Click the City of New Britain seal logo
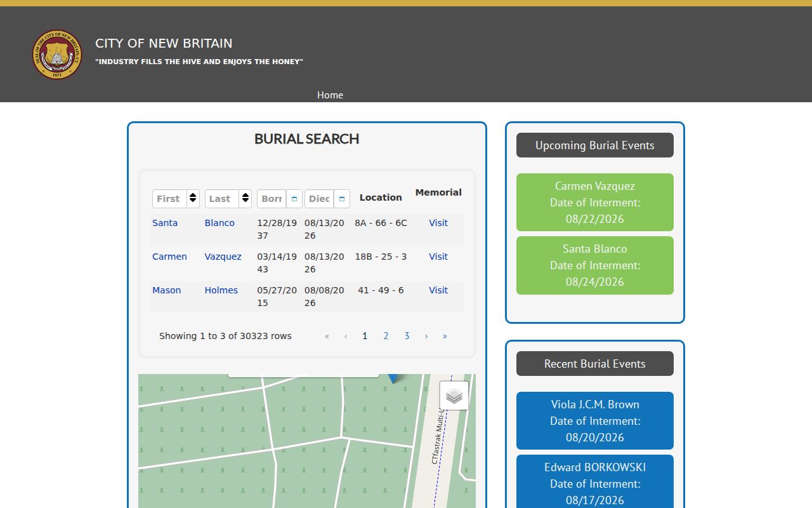812x508 pixels. tap(57, 55)
